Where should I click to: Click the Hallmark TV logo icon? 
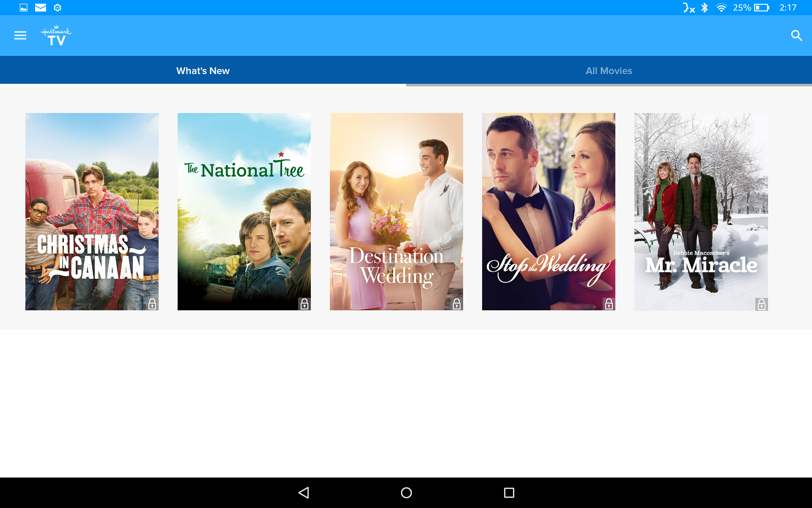[x=55, y=36]
